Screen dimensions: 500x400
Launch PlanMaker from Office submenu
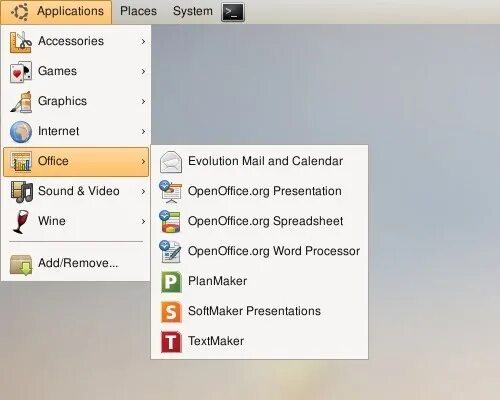click(x=260, y=281)
